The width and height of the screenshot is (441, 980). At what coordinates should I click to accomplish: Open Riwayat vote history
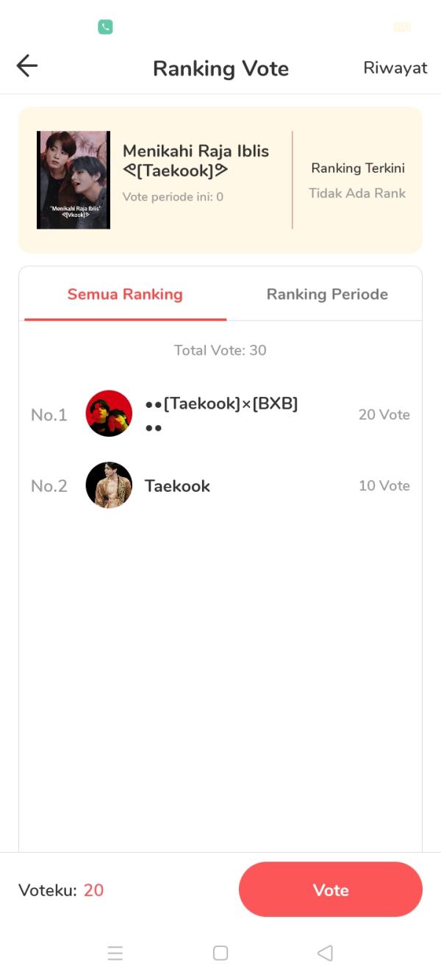tap(395, 68)
